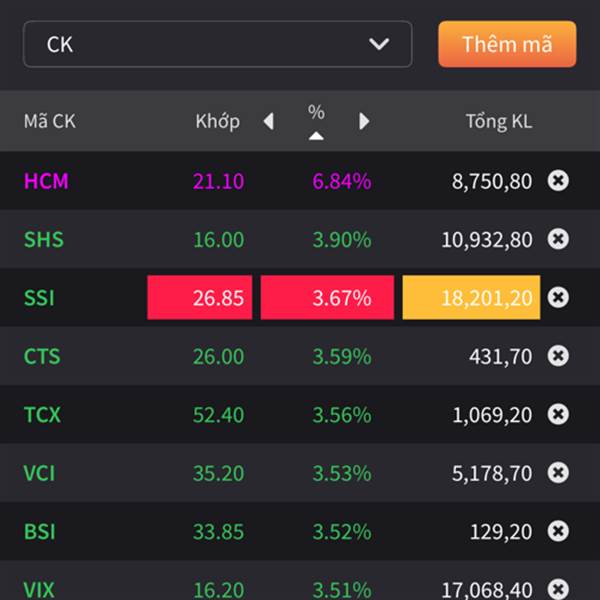Remove CTS using its X icon
Screen dimensions: 600x600
559,355
